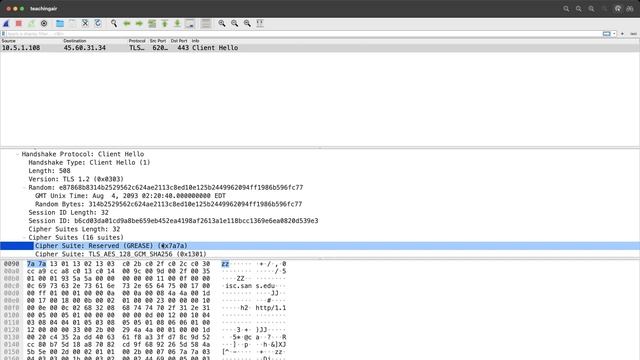
Task: Apply the display filter arrow button
Action: coord(607,34)
